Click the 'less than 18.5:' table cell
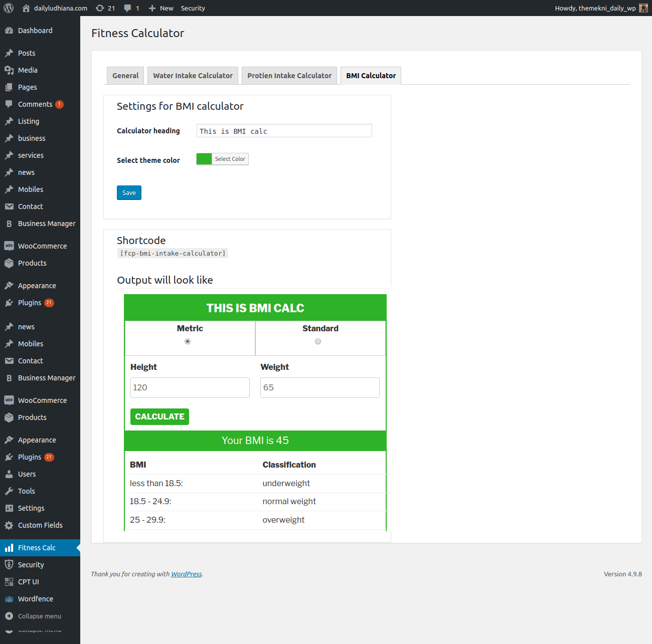 point(156,483)
